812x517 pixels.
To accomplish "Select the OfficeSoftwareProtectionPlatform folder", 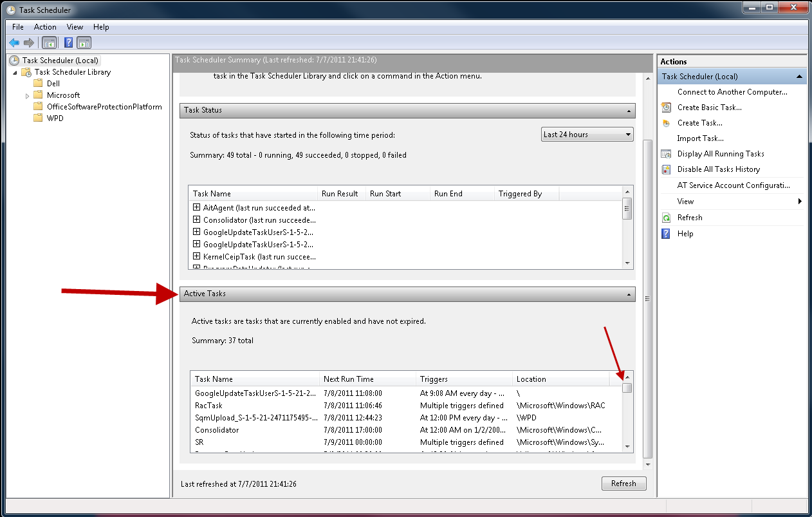I will (104, 107).
